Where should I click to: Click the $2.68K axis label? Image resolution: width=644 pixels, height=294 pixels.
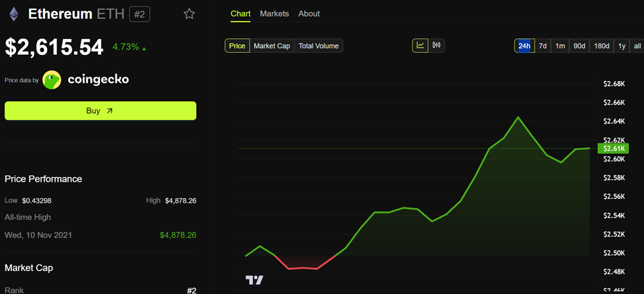pos(614,84)
